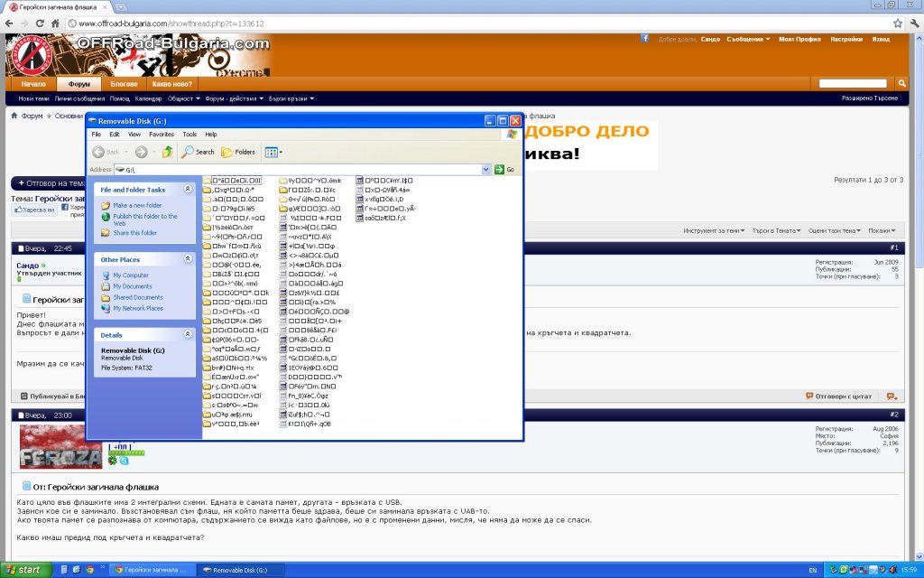Open the Бързи връзки dropdown

pyautogui.click(x=291, y=98)
